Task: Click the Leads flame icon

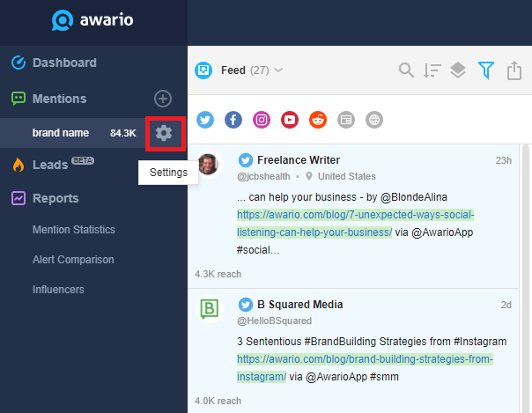Action: pyautogui.click(x=18, y=165)
